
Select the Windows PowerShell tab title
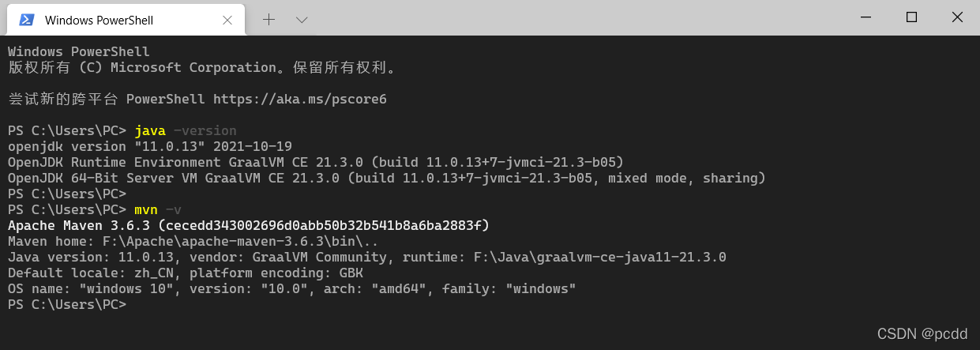point(99,20)
